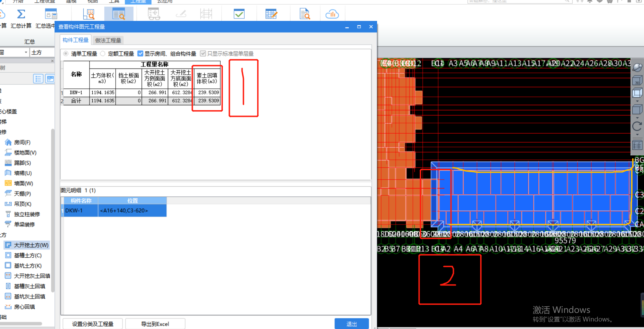The image size is (644, 329).
Task: Click the solid cube display icon
Action: click(x=637, y=110)
